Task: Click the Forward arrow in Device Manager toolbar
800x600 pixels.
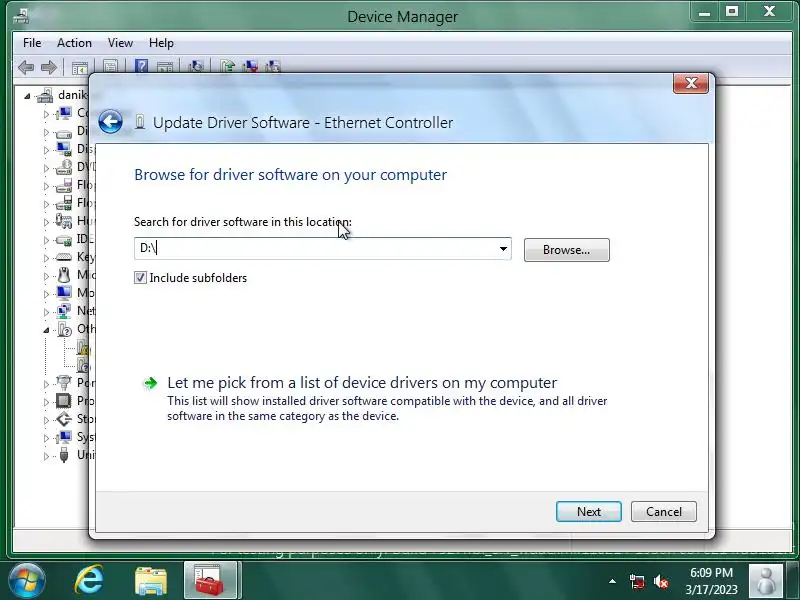Action: (49, 67)
